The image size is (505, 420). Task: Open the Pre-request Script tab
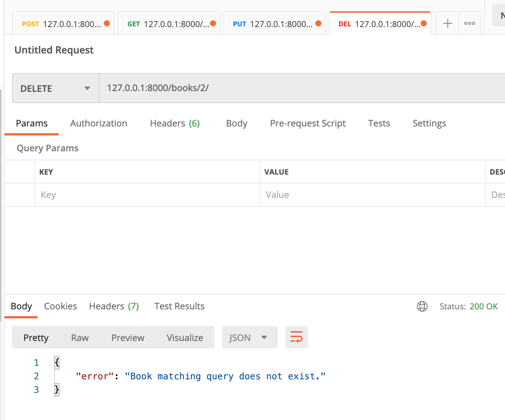click(308, 123)
